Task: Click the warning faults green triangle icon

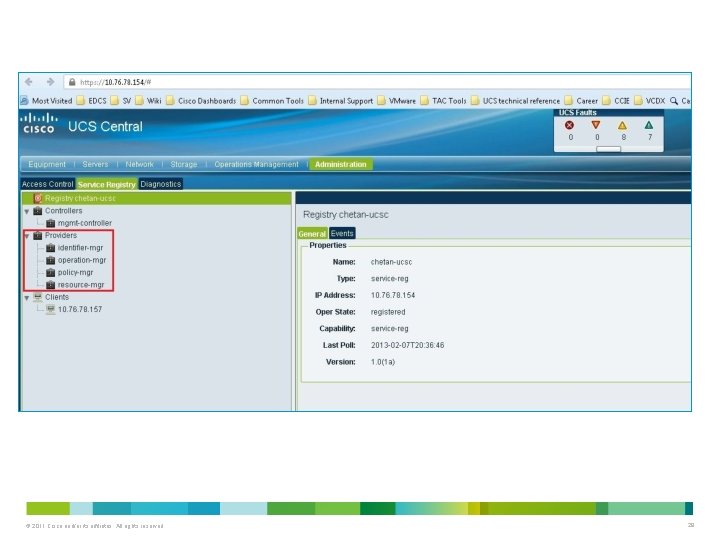Action: click(x=649, y=125)
